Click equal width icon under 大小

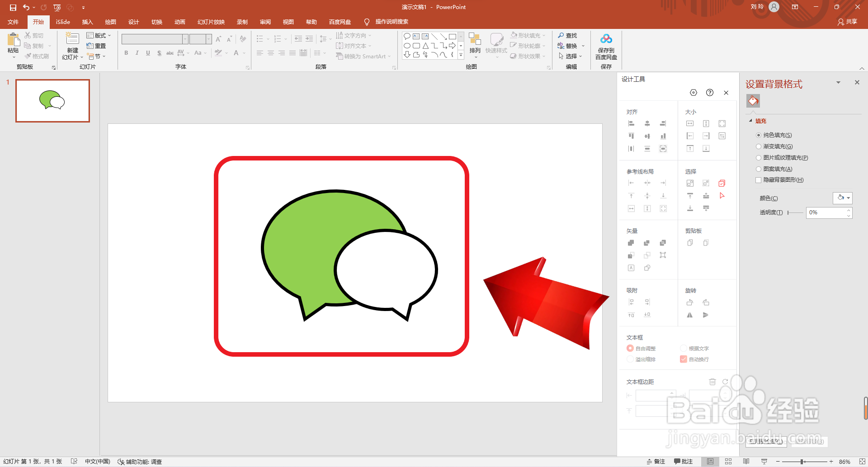coord(690,123)
